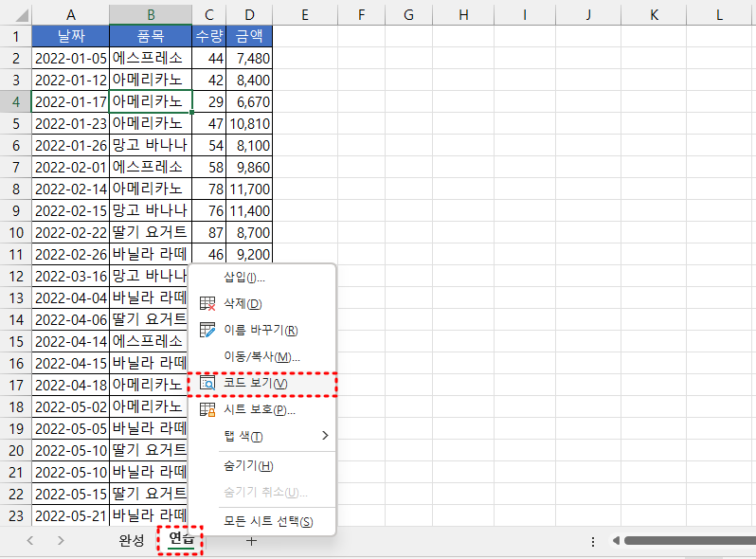Click the View Code (코드 보기) icon

(207, 384)
